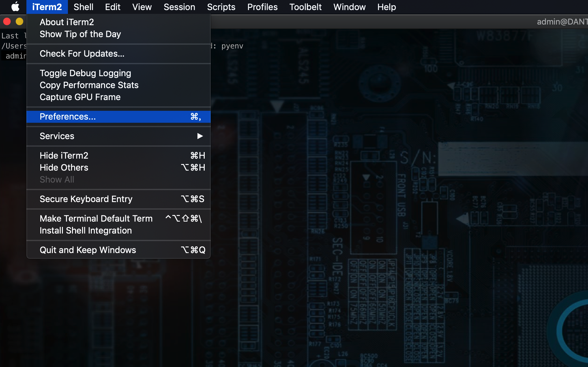Open the Apple menu icon
The image size is (588, 367).
(x=15, y=7)
